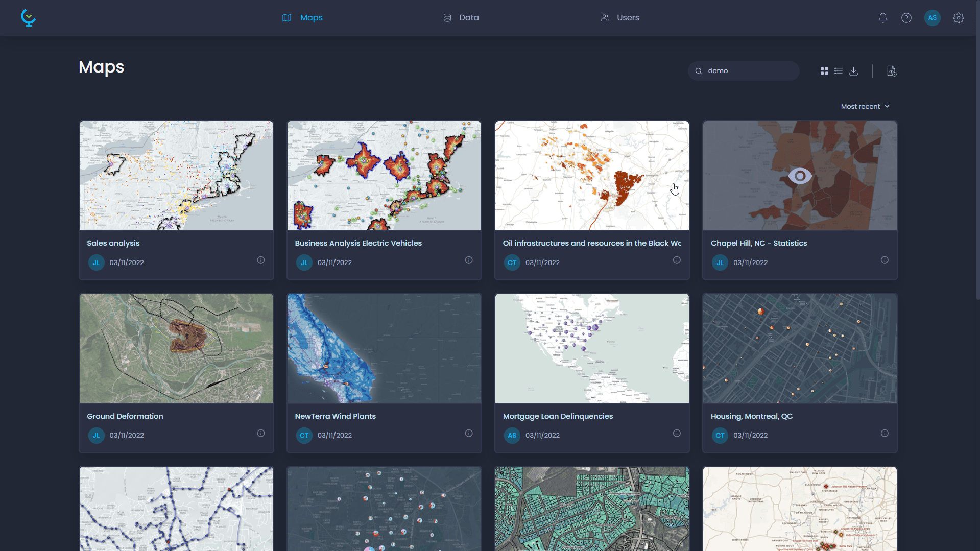Screen dimensions: 980x551
Task: Open the AS user avatar menu
Action: point(932,18)
